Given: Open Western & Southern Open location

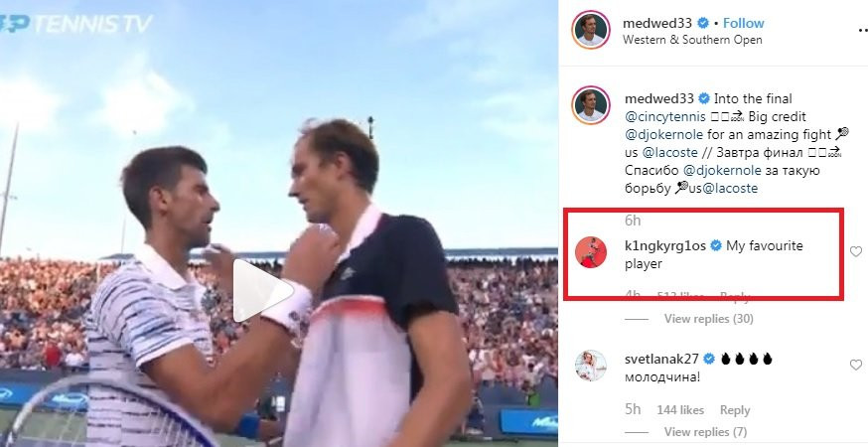Looking at the screenshot, I should click(692, 40).
